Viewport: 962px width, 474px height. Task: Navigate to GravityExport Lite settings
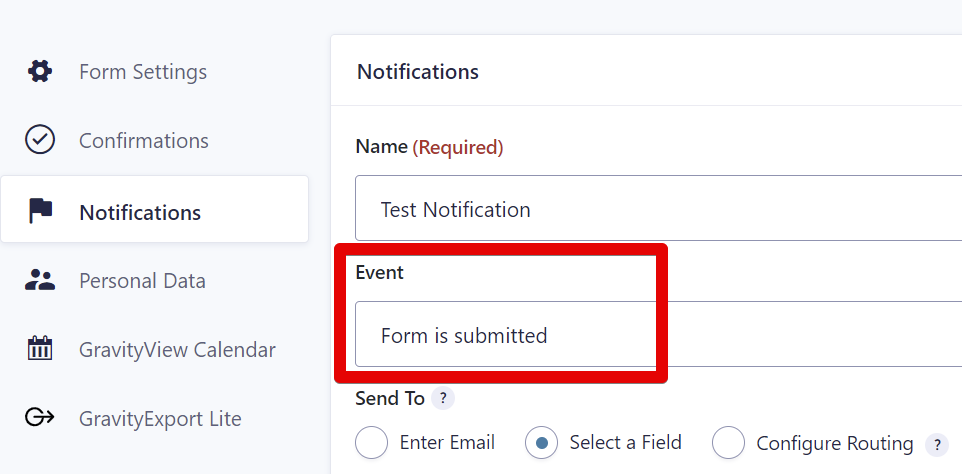[x=160, y=419]
